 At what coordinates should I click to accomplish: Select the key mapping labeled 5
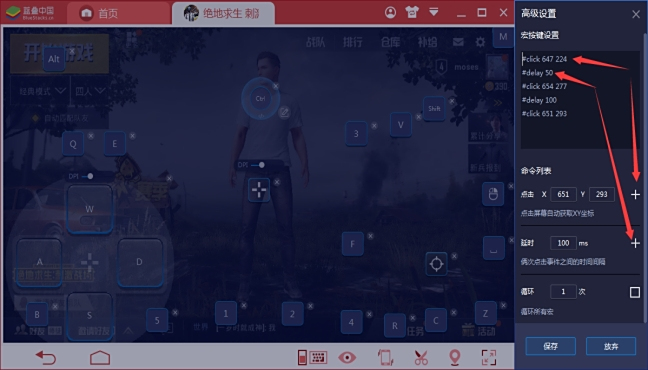point(157,320)
